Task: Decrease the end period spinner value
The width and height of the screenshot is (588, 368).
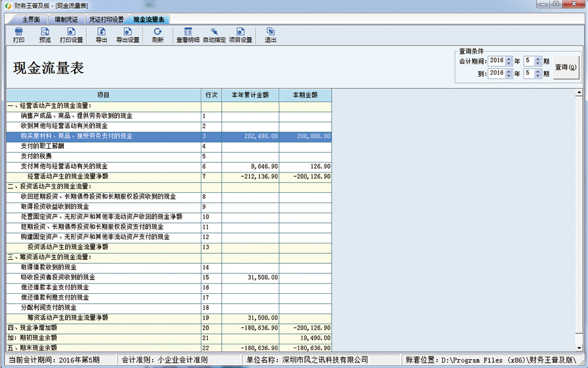Action: [x=538, y=75]
